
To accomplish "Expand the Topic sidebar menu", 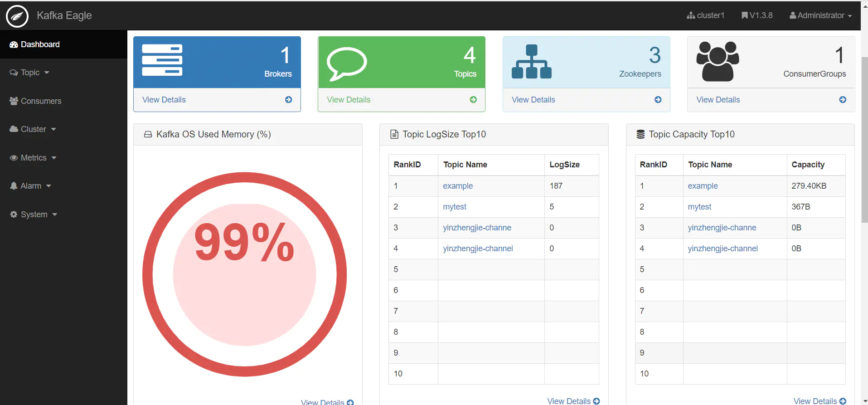I will click(x=30, y=73).
